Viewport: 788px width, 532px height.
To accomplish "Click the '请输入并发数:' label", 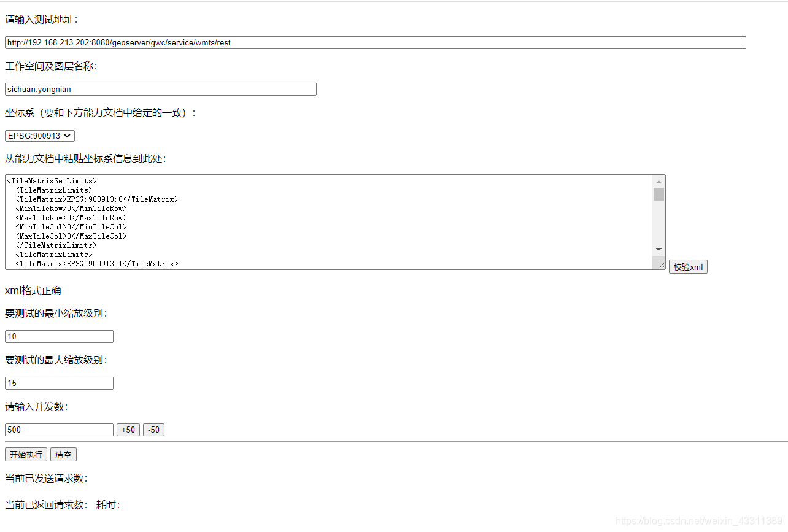I will click(x=36, y=407).
